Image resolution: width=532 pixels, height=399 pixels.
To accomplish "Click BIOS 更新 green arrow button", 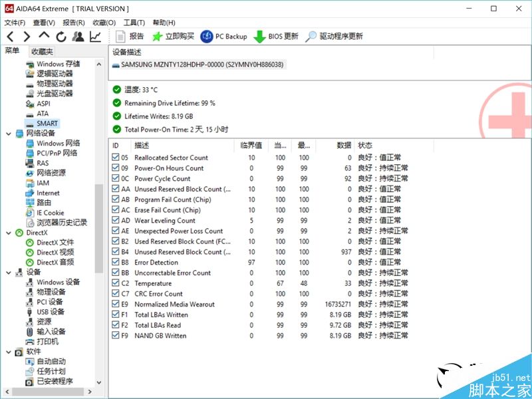I will coord(276,37).
